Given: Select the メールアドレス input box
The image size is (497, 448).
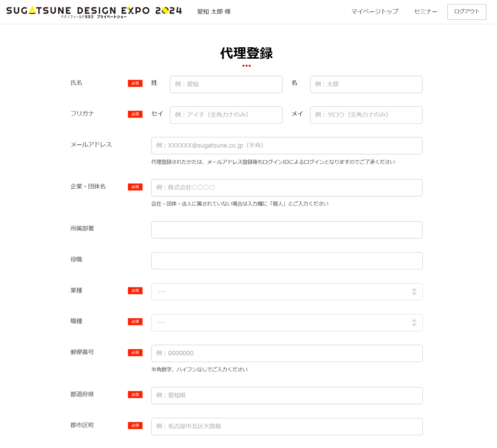Looking at the screenshot, I should coord(287,146).
